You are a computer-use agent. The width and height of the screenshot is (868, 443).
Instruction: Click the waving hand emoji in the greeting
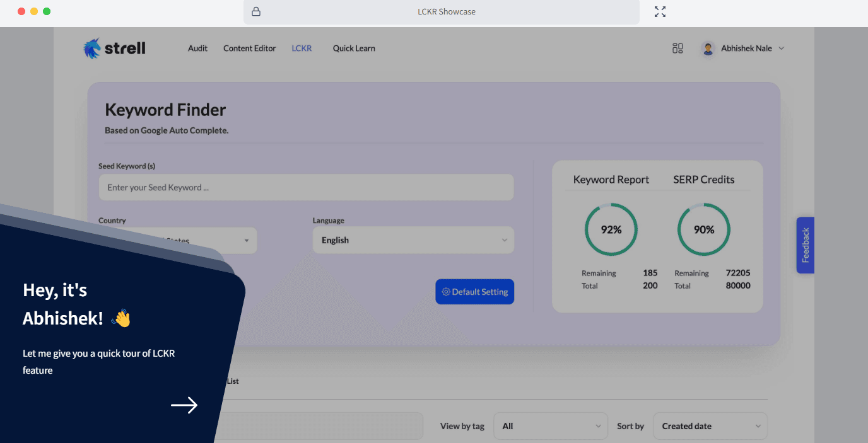(x=122, y=318)
